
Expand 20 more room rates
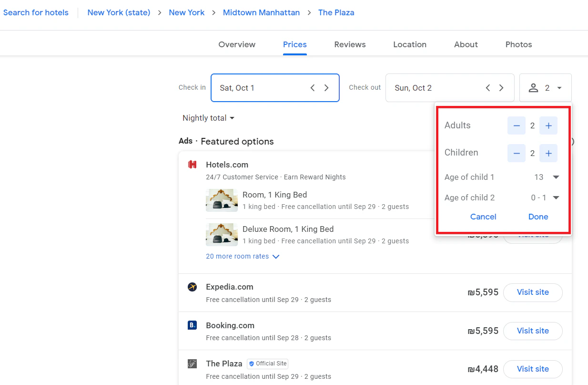(x=243, y=256)
